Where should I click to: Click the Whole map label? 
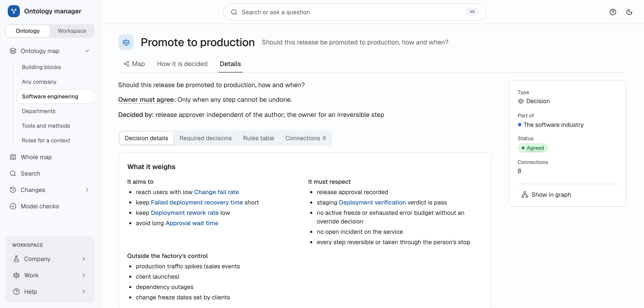[36, 157]
